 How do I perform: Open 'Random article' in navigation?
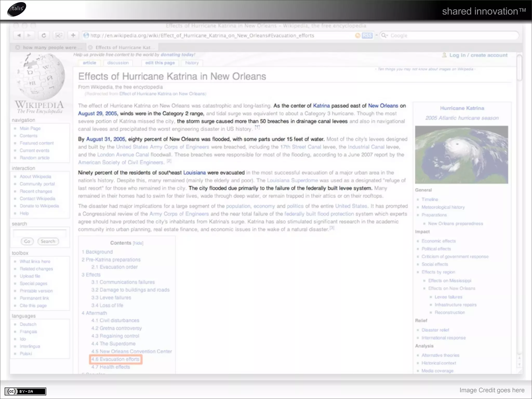coord(35,158)
